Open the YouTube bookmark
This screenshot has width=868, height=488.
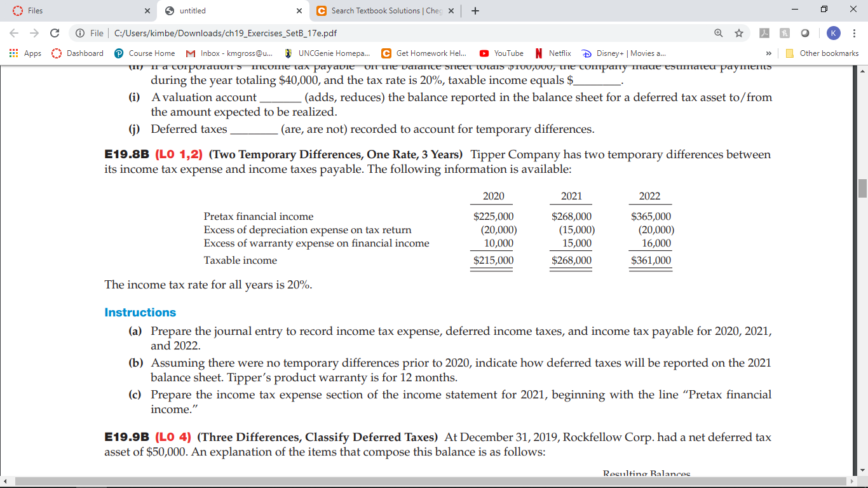click(x=501, y=53)
